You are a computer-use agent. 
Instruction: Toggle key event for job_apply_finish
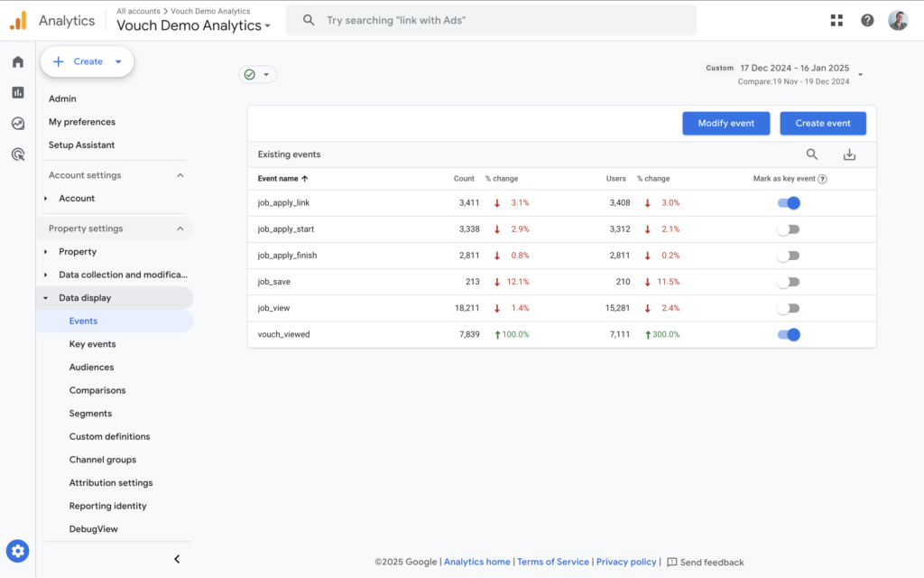[789, 256]
